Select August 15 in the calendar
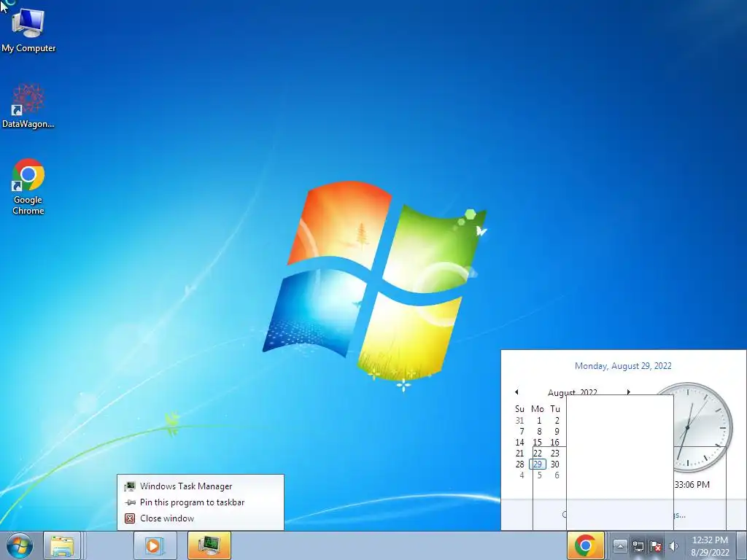The width and height of the screenshot is (747, 560). coord(538,443)
